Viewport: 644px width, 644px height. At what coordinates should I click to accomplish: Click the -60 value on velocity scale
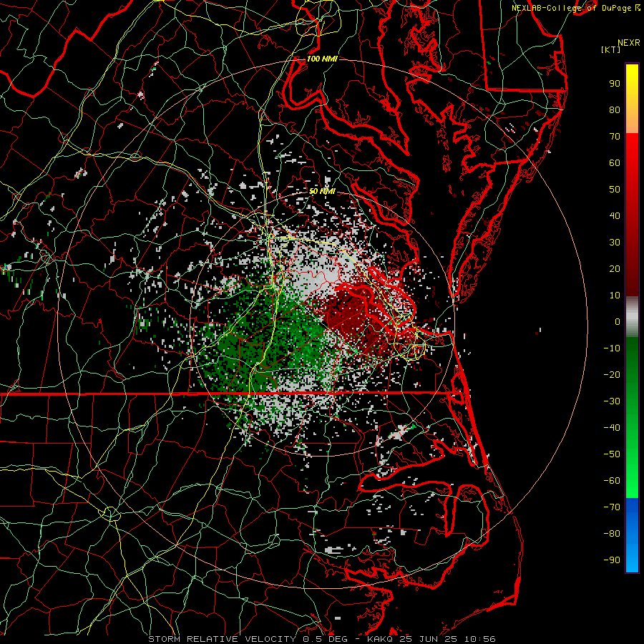click(x=612, y=481)
